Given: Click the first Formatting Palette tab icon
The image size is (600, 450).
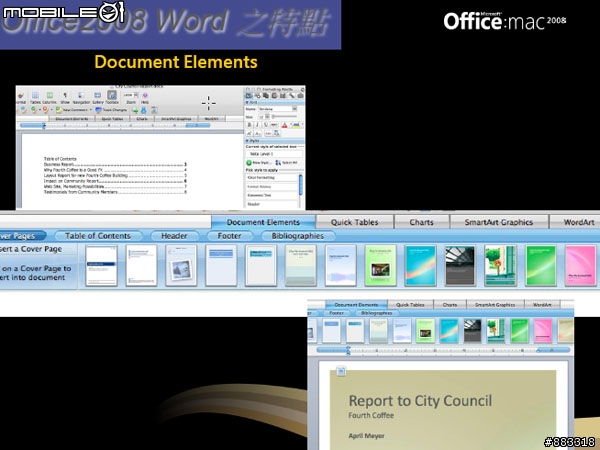Looking at the screenshot, I should pyautogui.click(x=249, y=96).
